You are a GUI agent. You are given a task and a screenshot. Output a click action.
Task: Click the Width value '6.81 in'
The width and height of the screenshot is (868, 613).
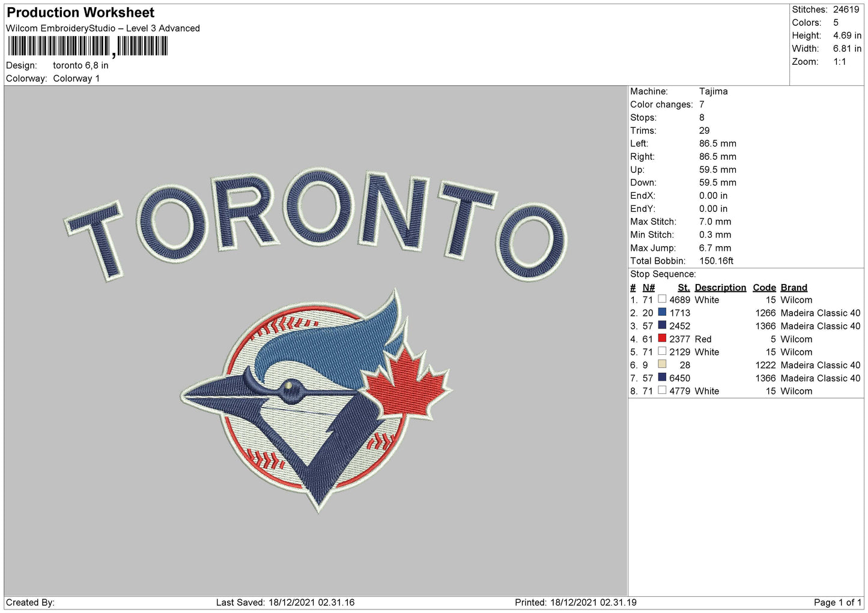[x=847, y=49]
